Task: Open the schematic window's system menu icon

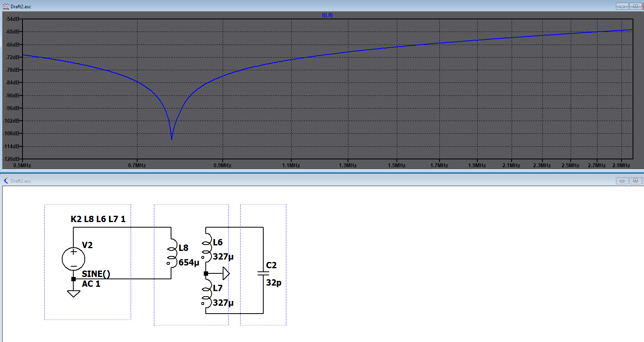Action: click(6, 181)
